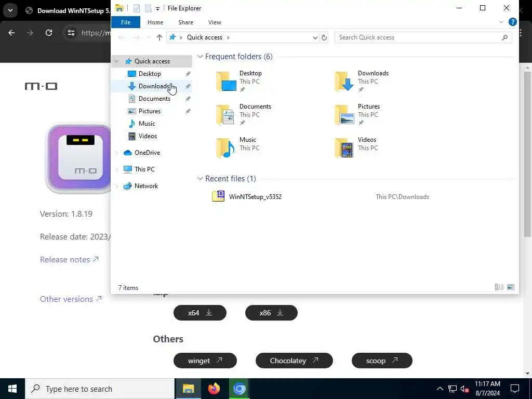
Task: Select This PC in the navigation pane
Action: pos(144,169)
